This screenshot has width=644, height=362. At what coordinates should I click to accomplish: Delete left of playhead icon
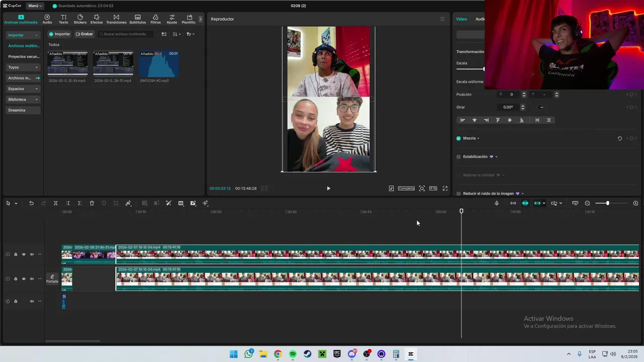(67, 203)
